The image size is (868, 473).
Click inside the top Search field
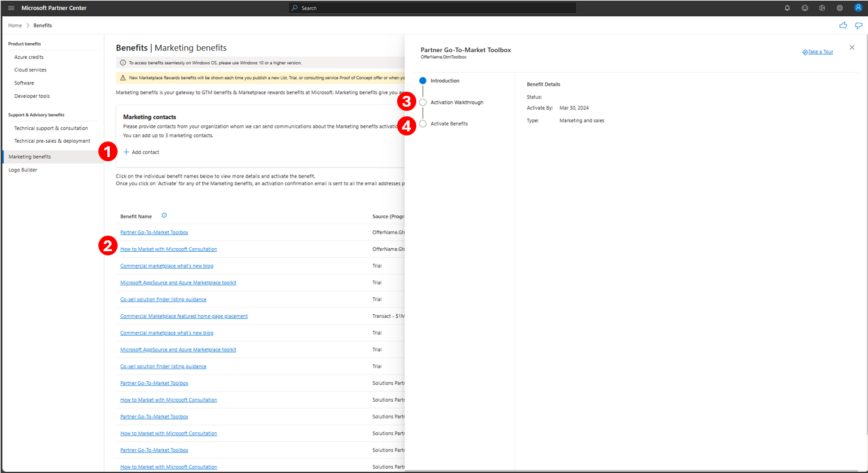[432, 8]
